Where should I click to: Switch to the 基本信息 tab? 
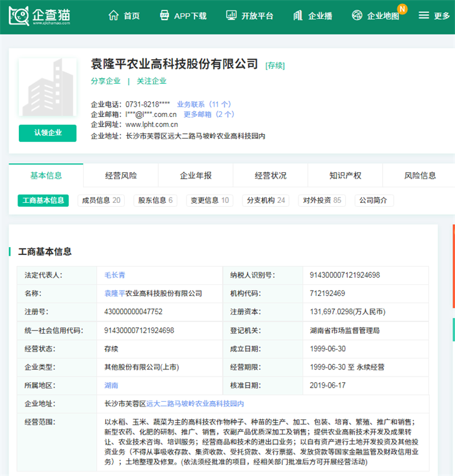[46, 176]
